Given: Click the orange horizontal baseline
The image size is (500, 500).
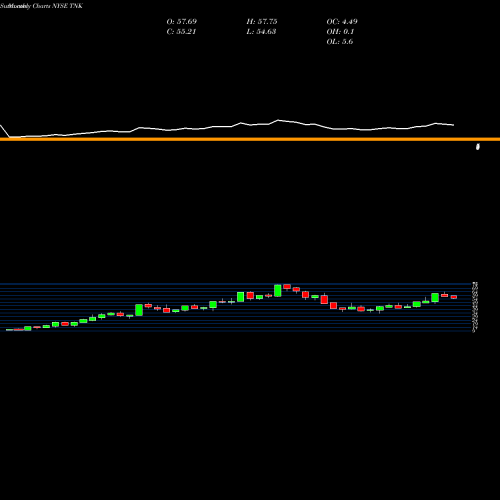Looking at the screenshot, I should point(250,139).
